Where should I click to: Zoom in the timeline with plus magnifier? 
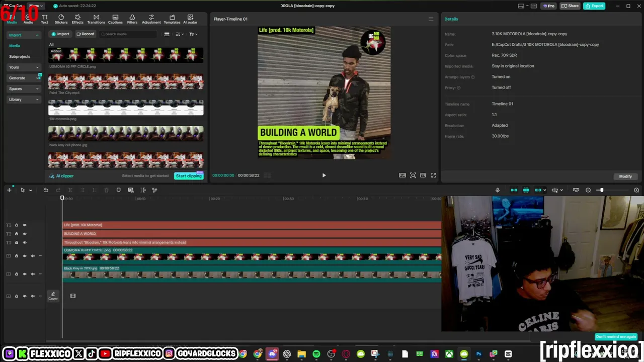[636, 190]
